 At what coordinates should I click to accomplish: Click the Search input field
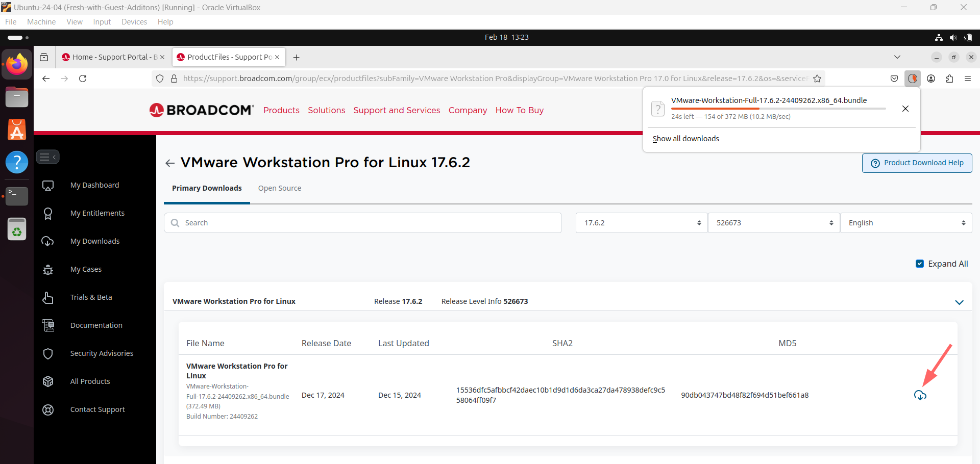point(362,223)
